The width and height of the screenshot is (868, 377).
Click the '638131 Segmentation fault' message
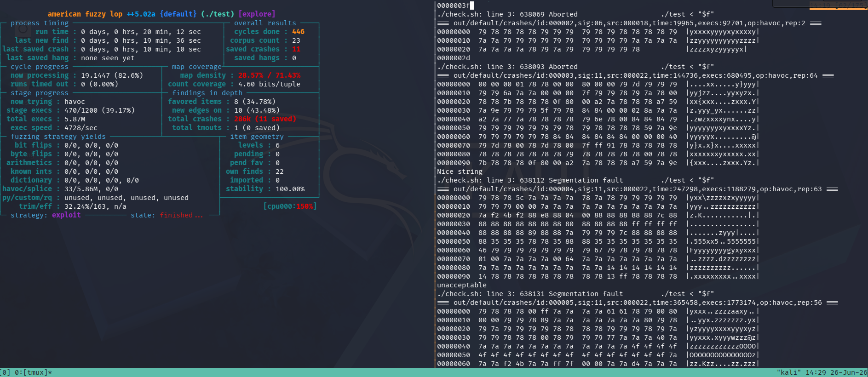(571, 294)
